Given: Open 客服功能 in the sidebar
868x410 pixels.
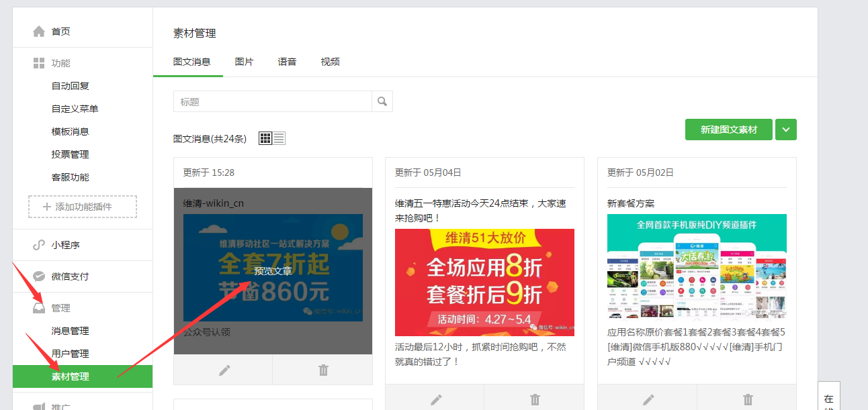Looking at the screenshot, I should 71,177.
